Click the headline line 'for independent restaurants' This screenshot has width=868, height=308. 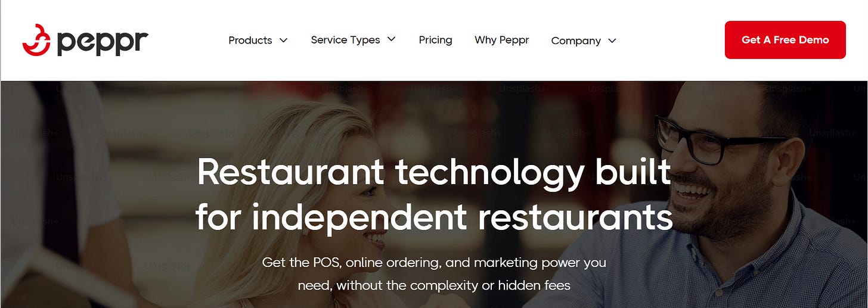tap(434, 217)
